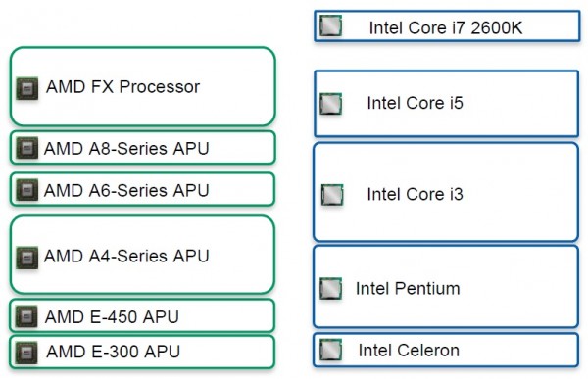Screen dimensions: 588x379
Task: Click the AMD FX Processor chip icon
Action: click(27, 88)
